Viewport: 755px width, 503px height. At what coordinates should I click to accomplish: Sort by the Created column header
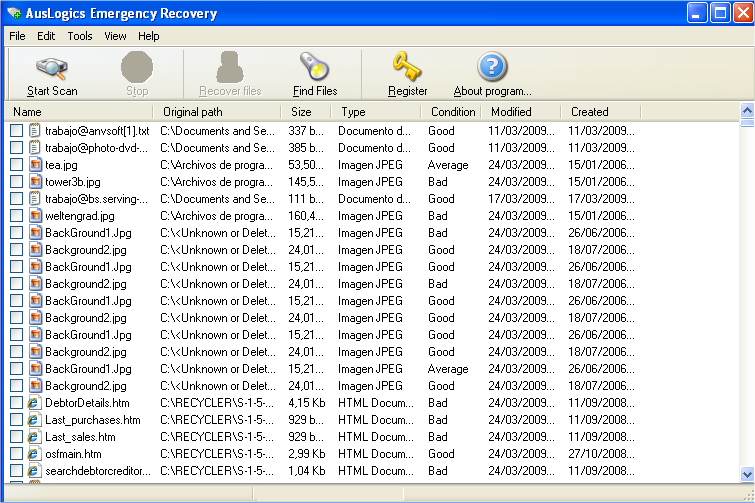(x=601, y=112)
